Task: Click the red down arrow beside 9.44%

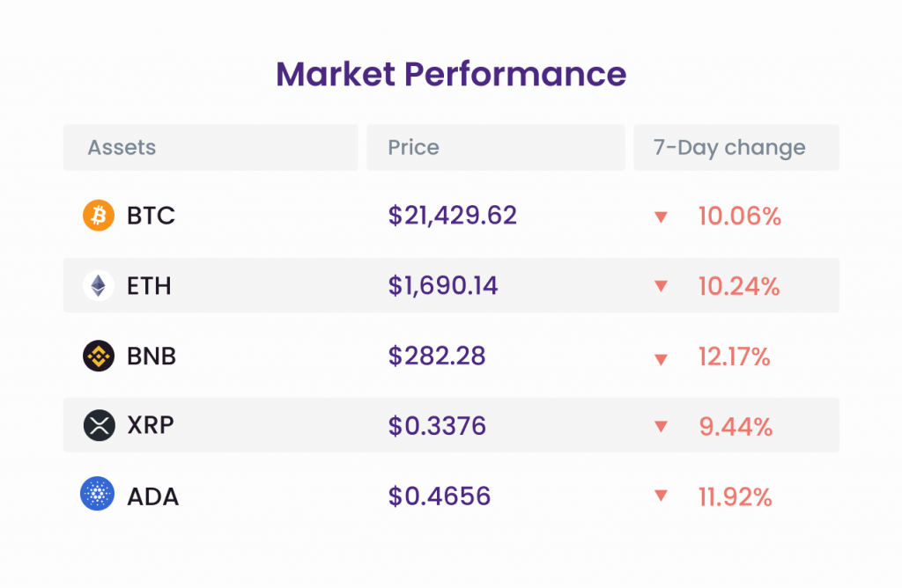Action: (x=661, y=426)
